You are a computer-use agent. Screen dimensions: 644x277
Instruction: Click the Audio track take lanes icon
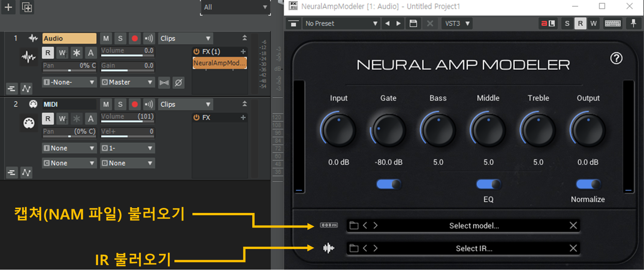[x=11, y=89]
